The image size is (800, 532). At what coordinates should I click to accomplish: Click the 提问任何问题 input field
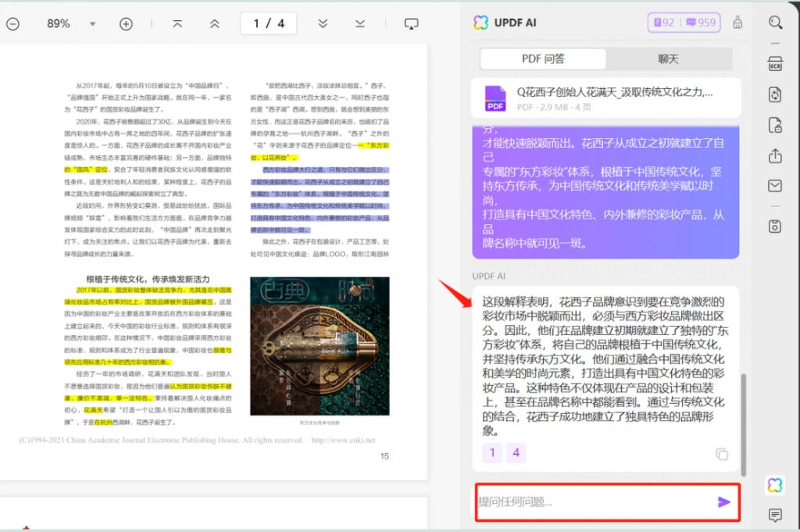595,502
